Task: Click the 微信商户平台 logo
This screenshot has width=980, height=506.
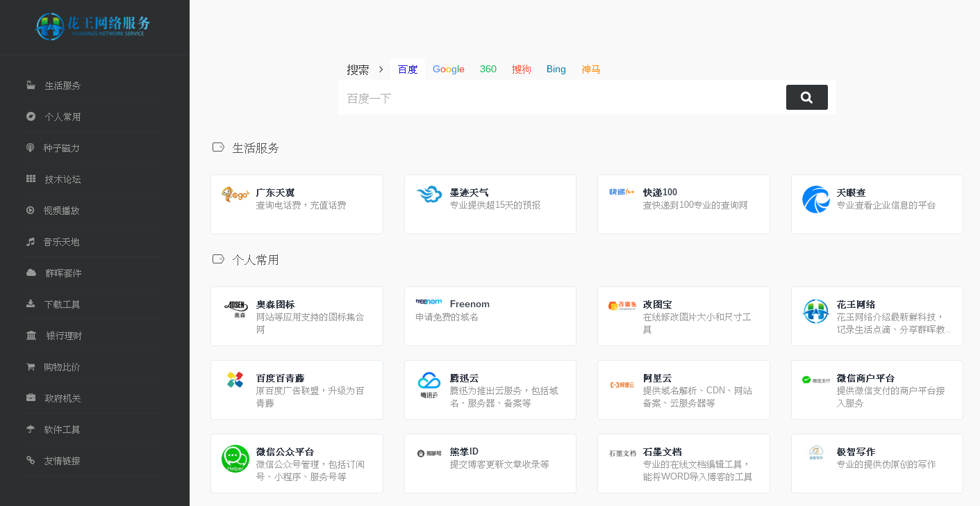Action: [816, 379]
